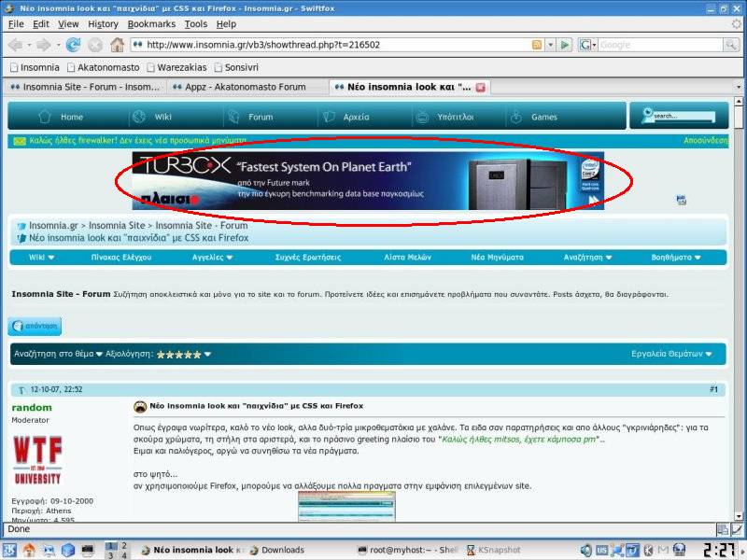Image resolution: width=747 pixels, height=560 pixels.
Task: Click inside the URL address field
Action: coord(333,45)
